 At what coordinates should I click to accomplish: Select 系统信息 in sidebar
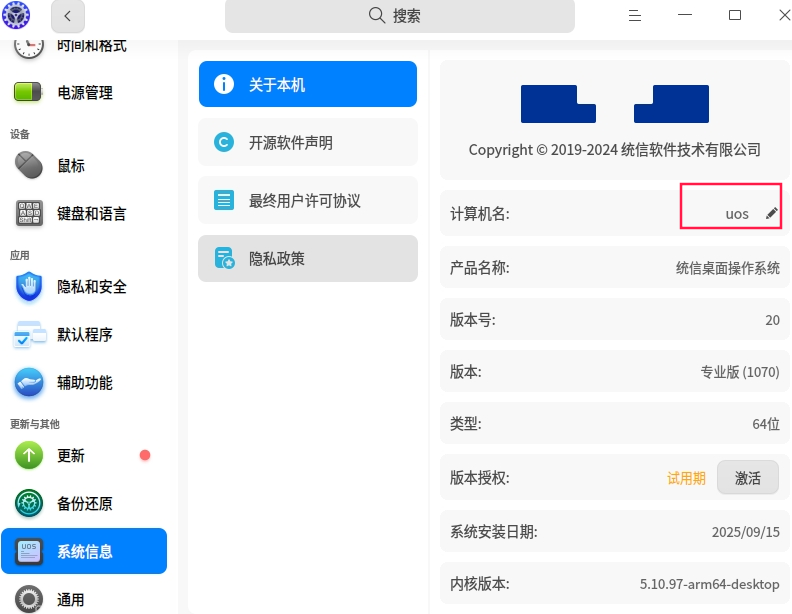[x=84, y=551]
